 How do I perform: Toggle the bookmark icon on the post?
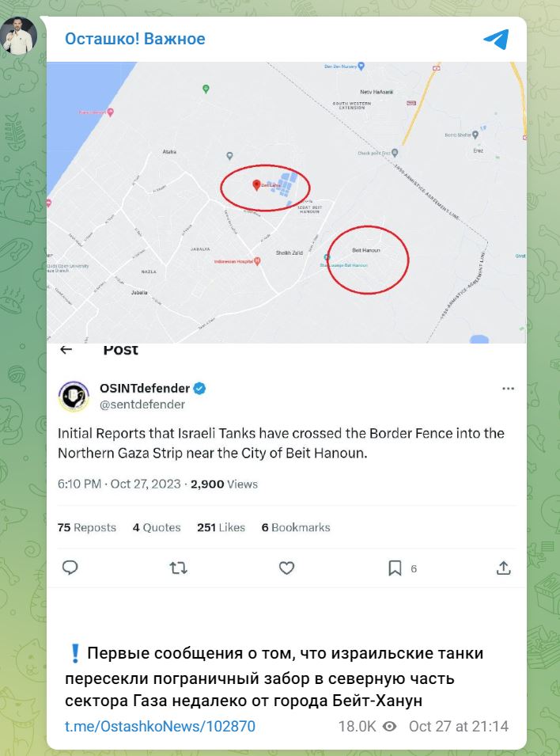tap(395, 568)
